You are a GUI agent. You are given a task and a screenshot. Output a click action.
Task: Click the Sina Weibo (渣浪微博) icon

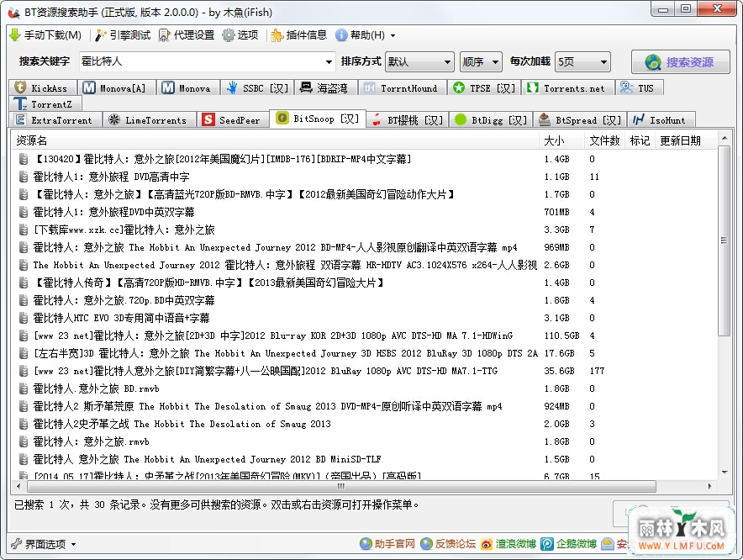point(486,544)
